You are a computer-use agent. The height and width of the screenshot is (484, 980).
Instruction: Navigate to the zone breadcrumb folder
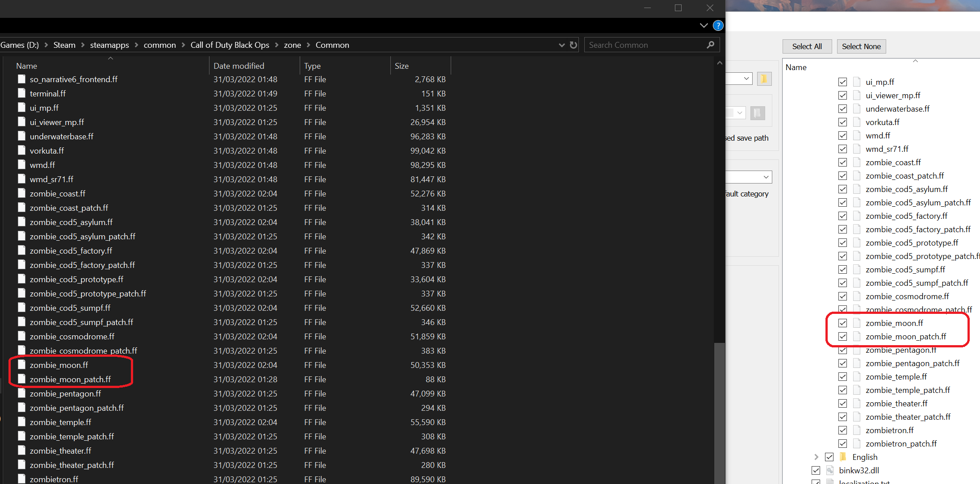292,45
